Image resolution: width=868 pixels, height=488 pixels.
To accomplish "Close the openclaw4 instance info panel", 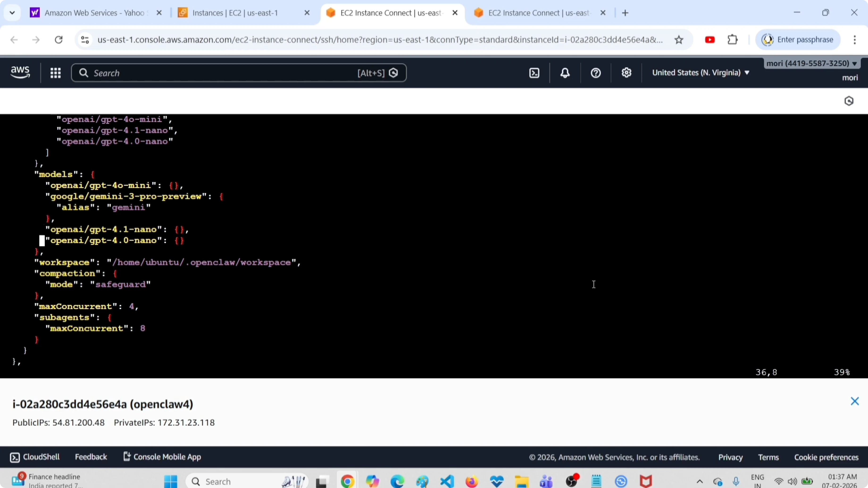I will (855, 401).
